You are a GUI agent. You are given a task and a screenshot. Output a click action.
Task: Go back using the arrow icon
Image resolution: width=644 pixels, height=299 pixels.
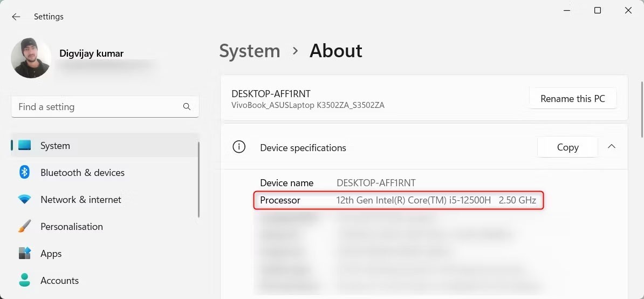click(16, 17)
